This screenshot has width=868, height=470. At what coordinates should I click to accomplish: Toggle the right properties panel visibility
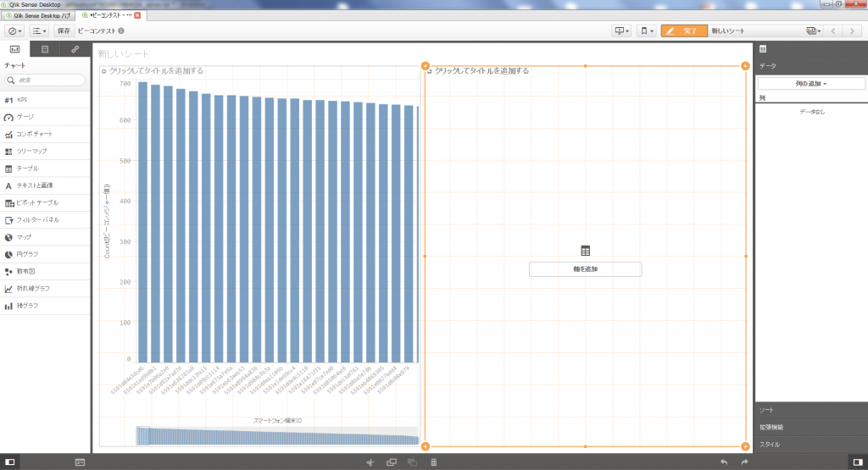tap(857, 462)
